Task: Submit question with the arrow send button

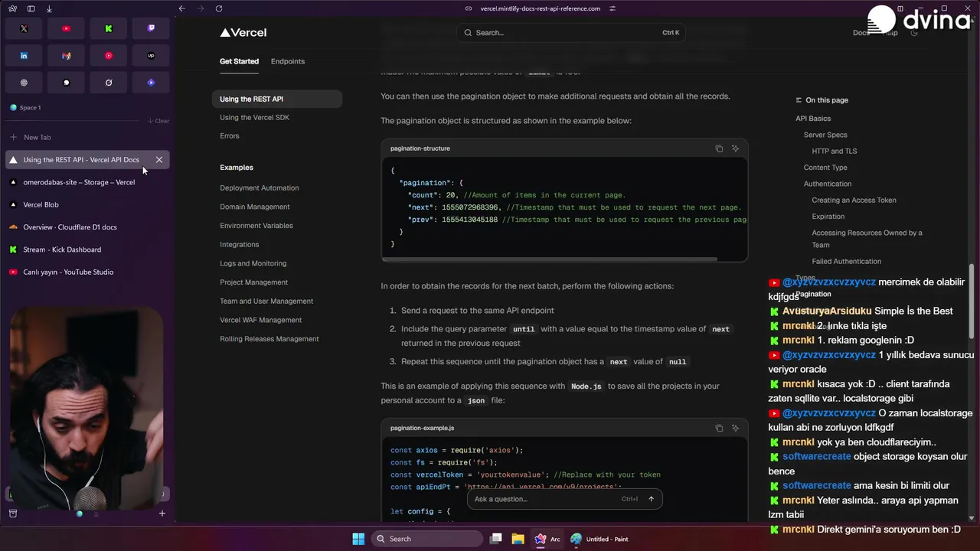Action: coord(651,499)
